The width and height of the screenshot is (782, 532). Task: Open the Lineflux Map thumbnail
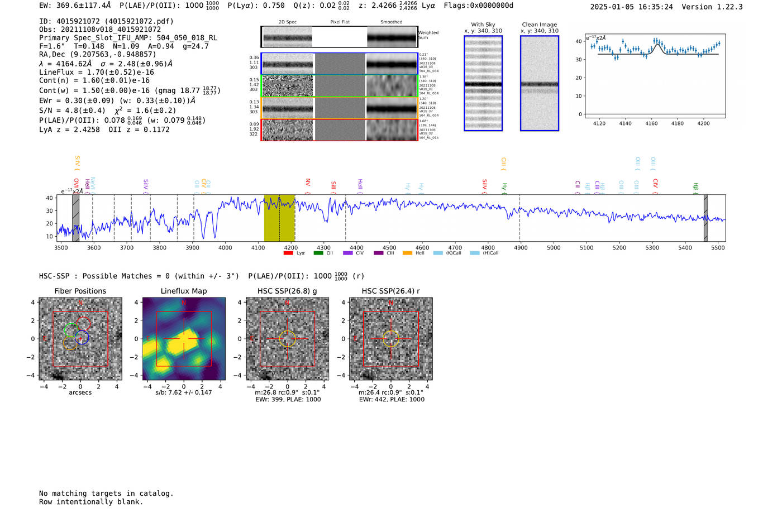[184, 339]
